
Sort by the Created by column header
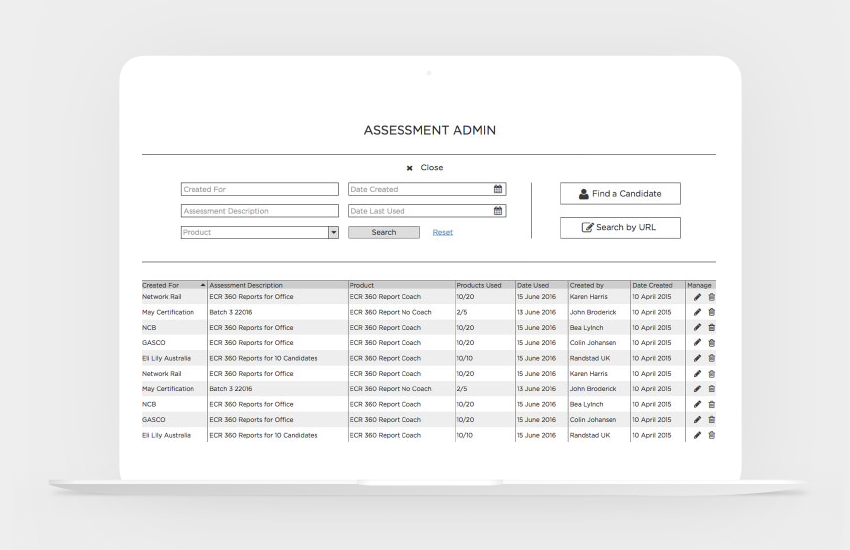click(x=587, y=285)
